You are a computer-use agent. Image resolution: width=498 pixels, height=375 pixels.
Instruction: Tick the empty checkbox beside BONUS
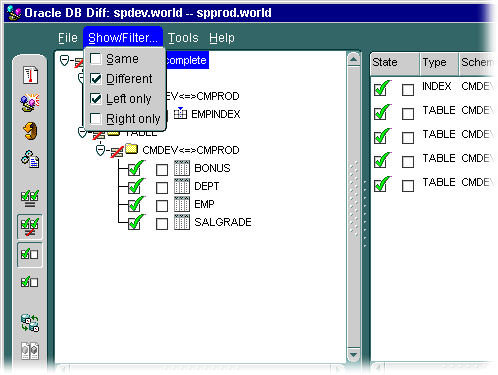point(162,170)
